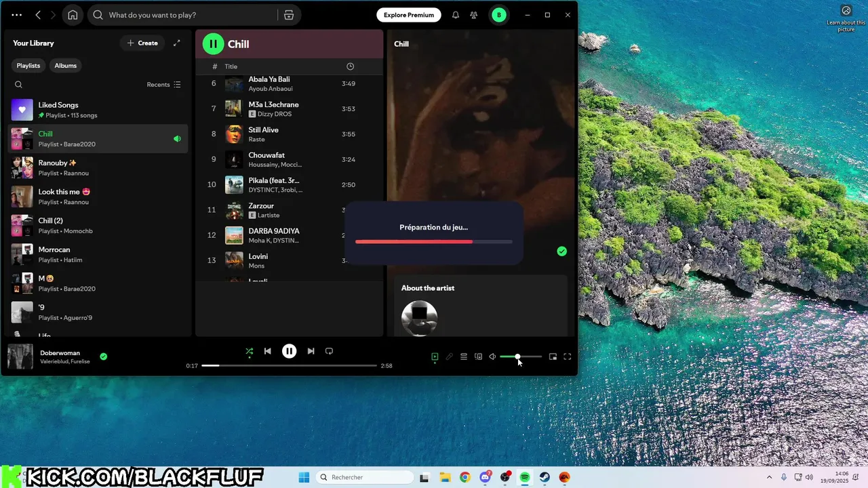Enter full screen mode
The width and height of the screenshot is (868, 488).
point(568,357)
